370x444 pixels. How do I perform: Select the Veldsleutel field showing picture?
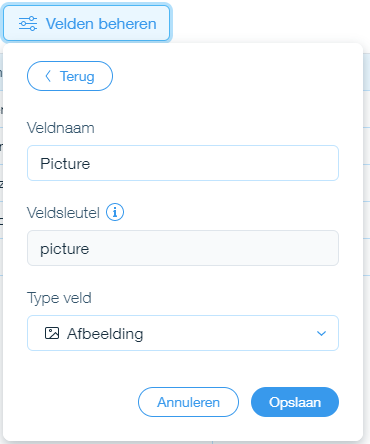pyautogui.click(x=183, y=248)
